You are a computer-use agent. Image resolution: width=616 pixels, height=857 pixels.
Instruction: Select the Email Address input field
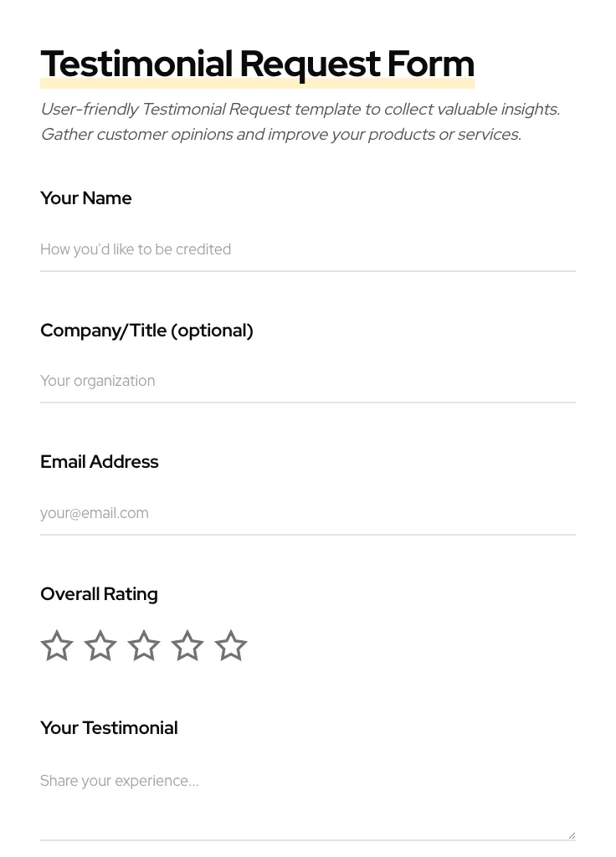[x=308, y=513]
